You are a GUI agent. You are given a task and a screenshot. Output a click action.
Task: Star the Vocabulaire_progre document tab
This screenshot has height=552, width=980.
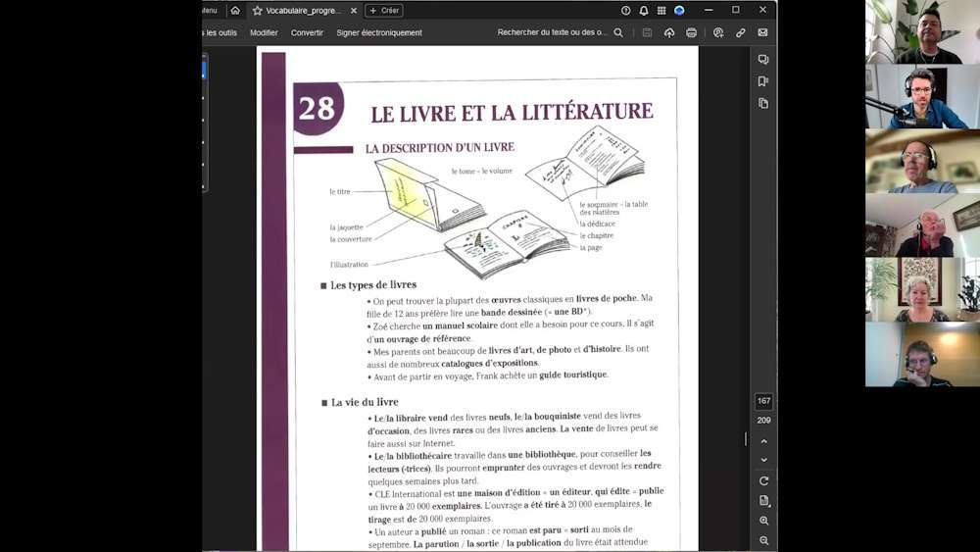tap(257, 11)
